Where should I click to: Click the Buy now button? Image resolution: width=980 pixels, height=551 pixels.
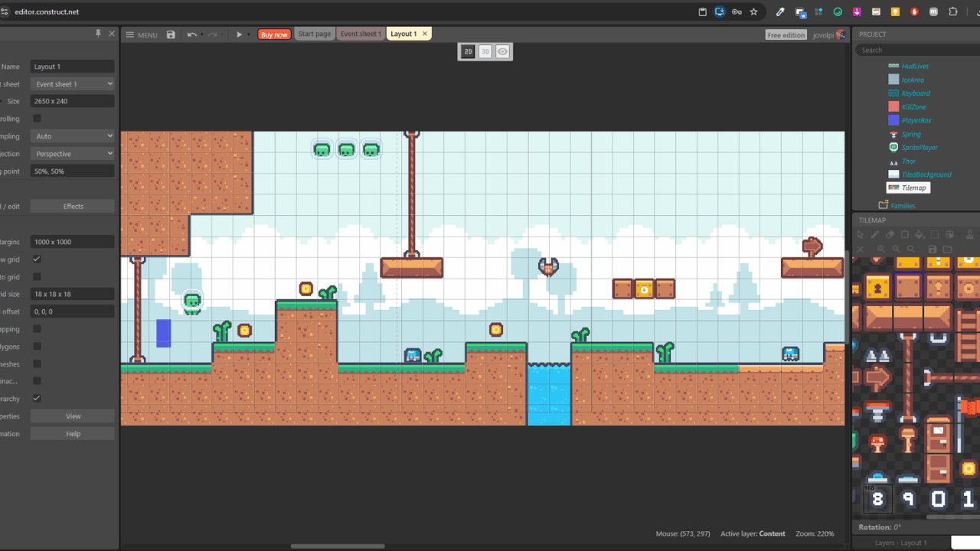pyautogui.click(x=274, y=34)
